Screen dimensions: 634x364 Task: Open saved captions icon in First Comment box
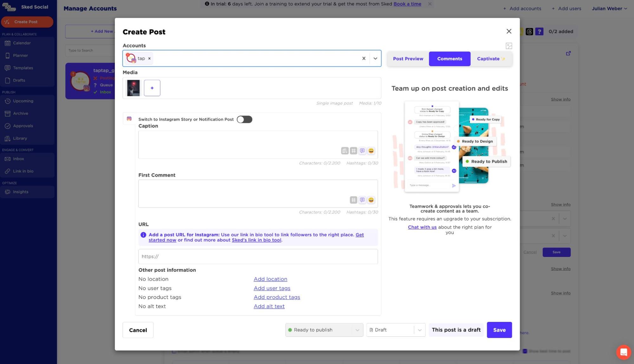[x=362, y=200]
